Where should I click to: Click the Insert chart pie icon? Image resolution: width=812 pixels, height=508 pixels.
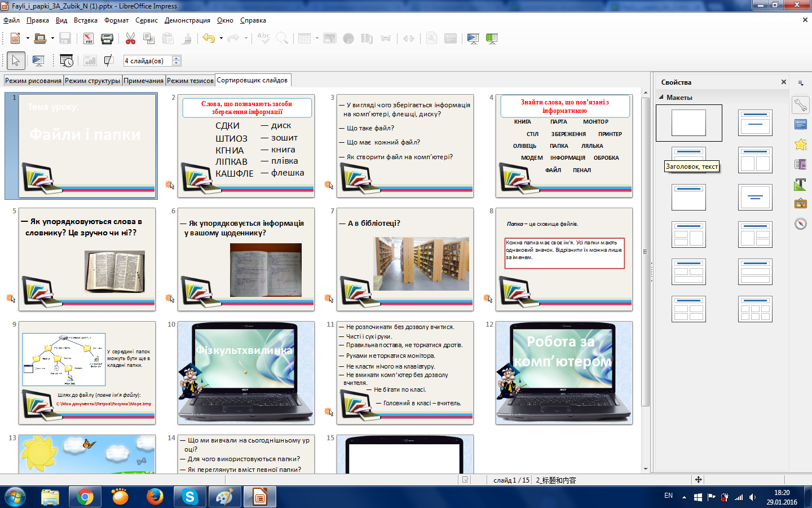pyautogui.click(x=348, y=38)
